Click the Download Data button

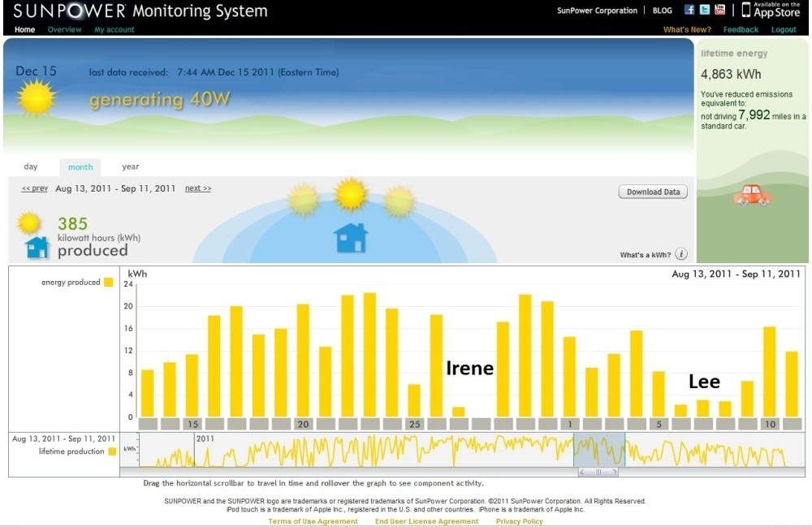[x=653, y=192]
